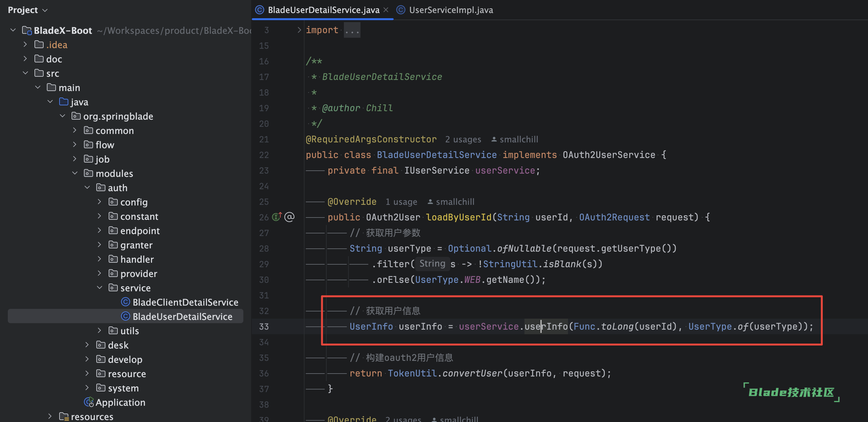Click smallchill author hint on line 25
Viewport: 868px width, 422px height.
455,202
